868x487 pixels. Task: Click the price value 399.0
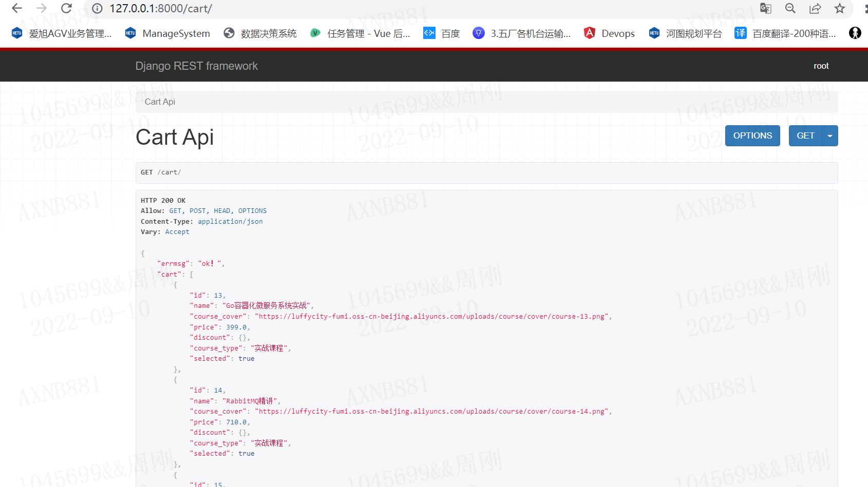[236, 327]
